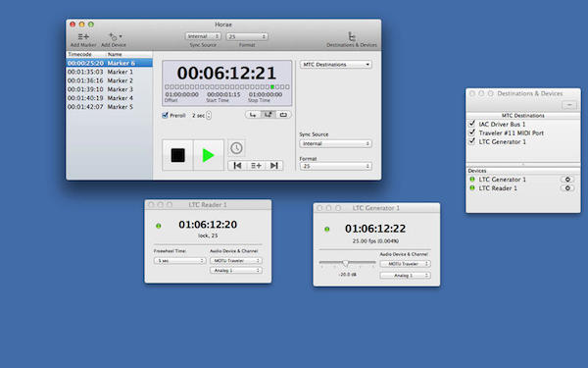
Task: Select Marker 4 row in the marker list
Action: [109, 98]
